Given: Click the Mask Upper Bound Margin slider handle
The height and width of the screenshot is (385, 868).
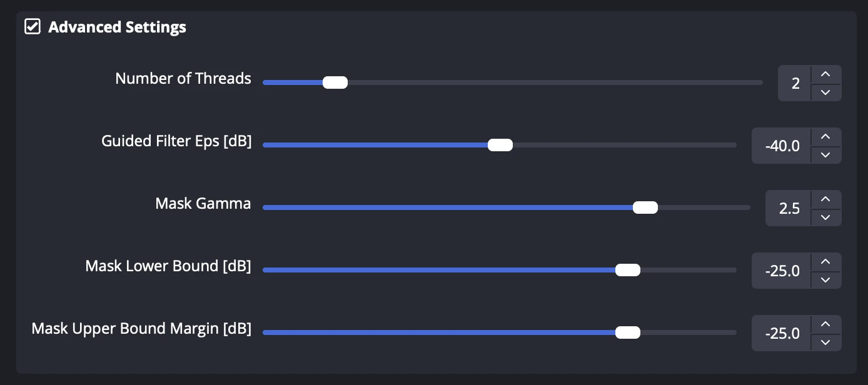Looking at the screenshot, I should point(628,332).
